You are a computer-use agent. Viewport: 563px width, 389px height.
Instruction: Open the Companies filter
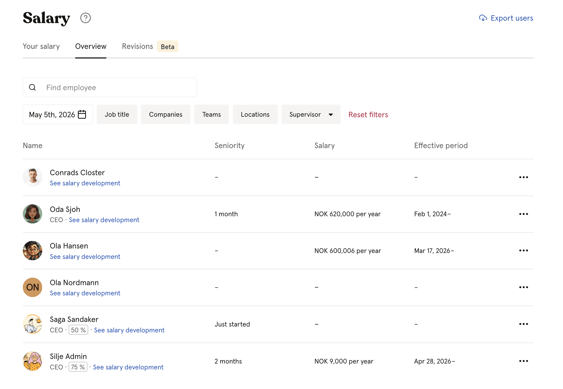[166, 114]
